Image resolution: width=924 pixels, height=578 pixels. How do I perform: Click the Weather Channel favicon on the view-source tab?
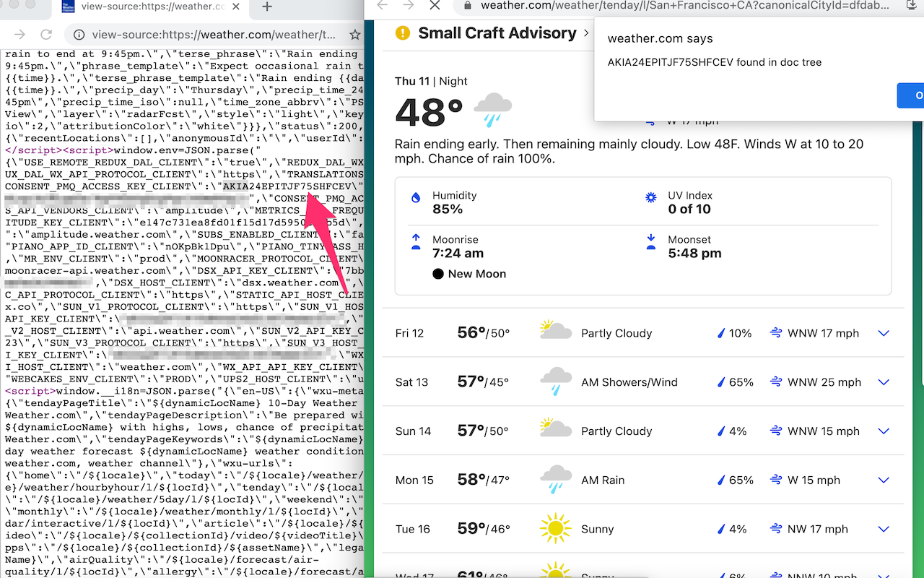[x=67, y=7]
